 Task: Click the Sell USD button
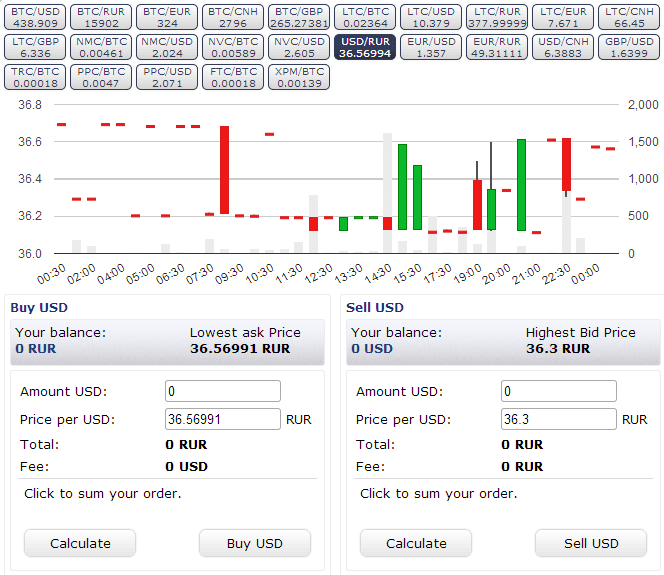(591, 543)
